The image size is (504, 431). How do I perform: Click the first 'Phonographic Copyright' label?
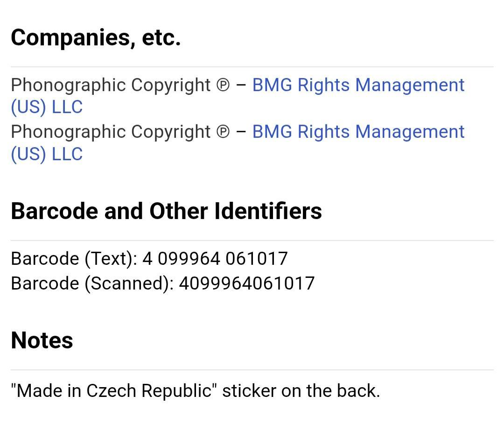click(x=111, y=85)
